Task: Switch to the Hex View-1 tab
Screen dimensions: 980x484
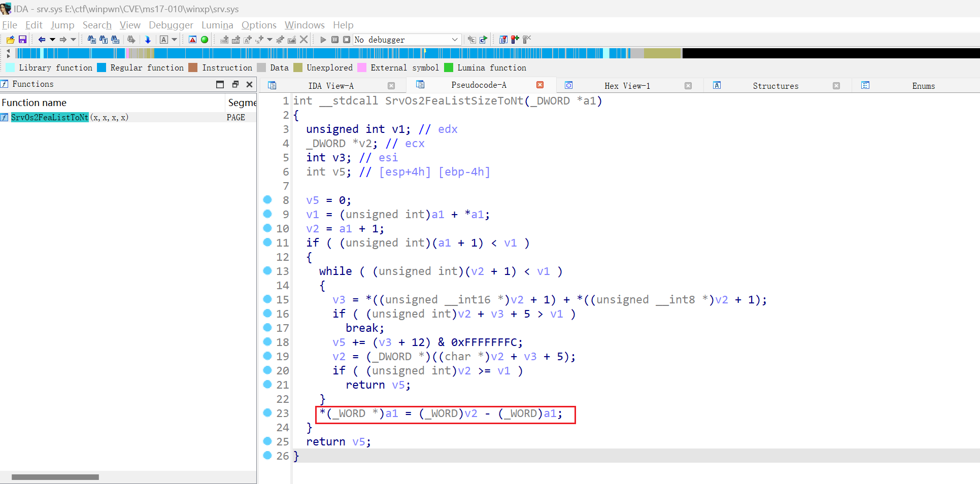Action: (627, 86)
